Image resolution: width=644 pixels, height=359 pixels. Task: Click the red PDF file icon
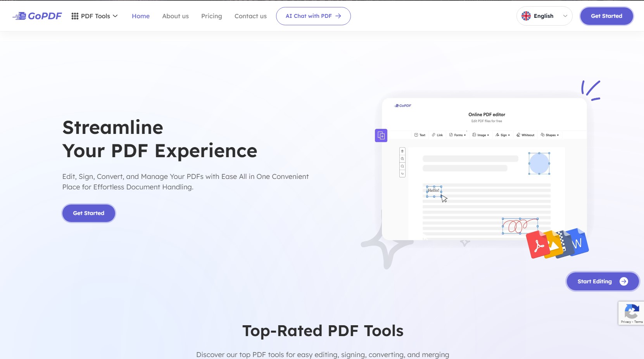coord(537,245)
